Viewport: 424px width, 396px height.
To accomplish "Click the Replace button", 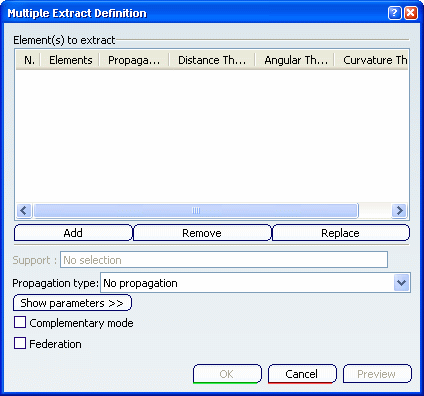I will 341,233.
